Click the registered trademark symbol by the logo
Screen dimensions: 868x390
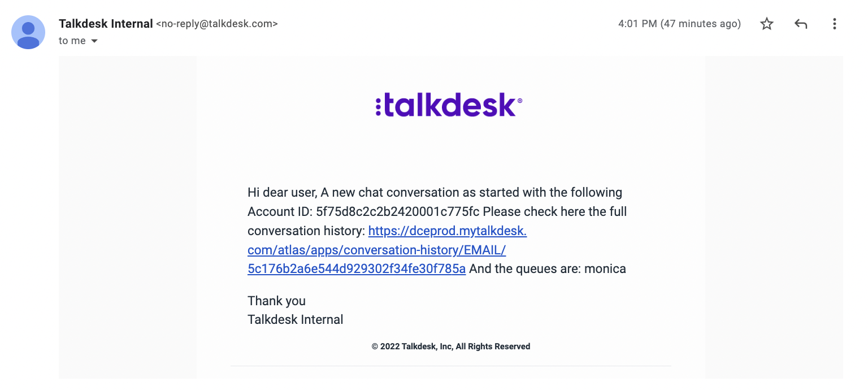click(520, 101)
